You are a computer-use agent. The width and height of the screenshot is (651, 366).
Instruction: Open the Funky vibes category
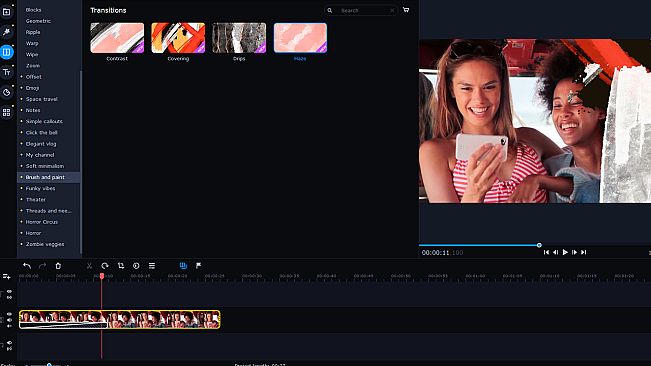[x=40, y=188]
